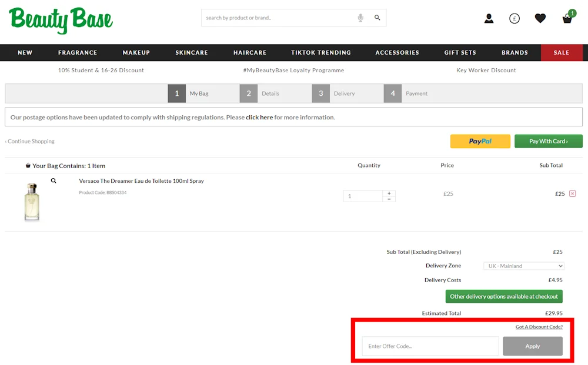Select step 3 Delivery
The width and height of the screenshot is (588, 365).
[334, 93]
